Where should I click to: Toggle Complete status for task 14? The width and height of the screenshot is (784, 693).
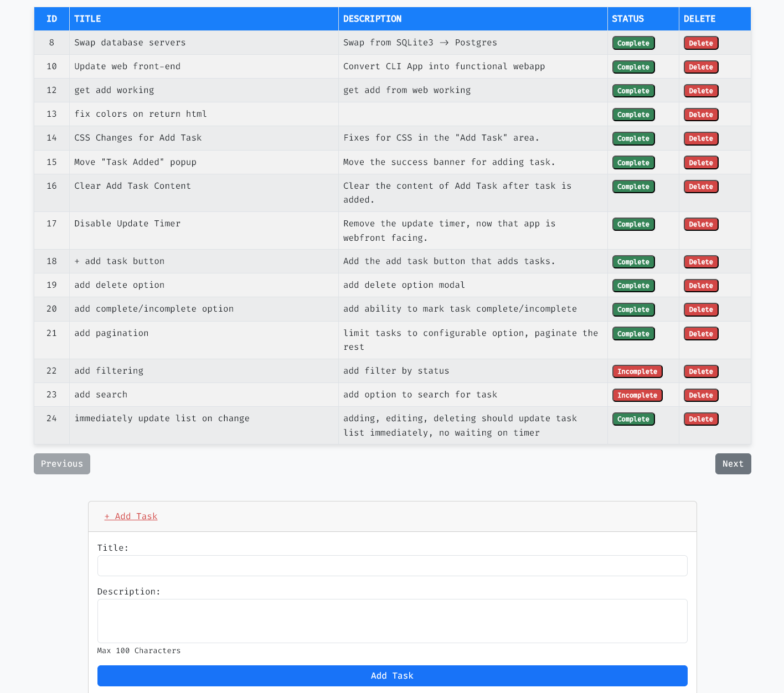pyautogui.click(x=633, y=138)
